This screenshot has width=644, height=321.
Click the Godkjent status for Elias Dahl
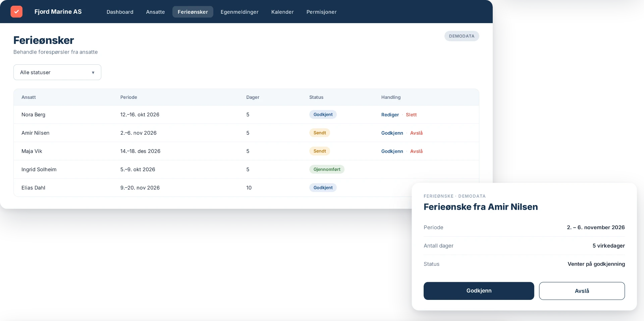323,188
